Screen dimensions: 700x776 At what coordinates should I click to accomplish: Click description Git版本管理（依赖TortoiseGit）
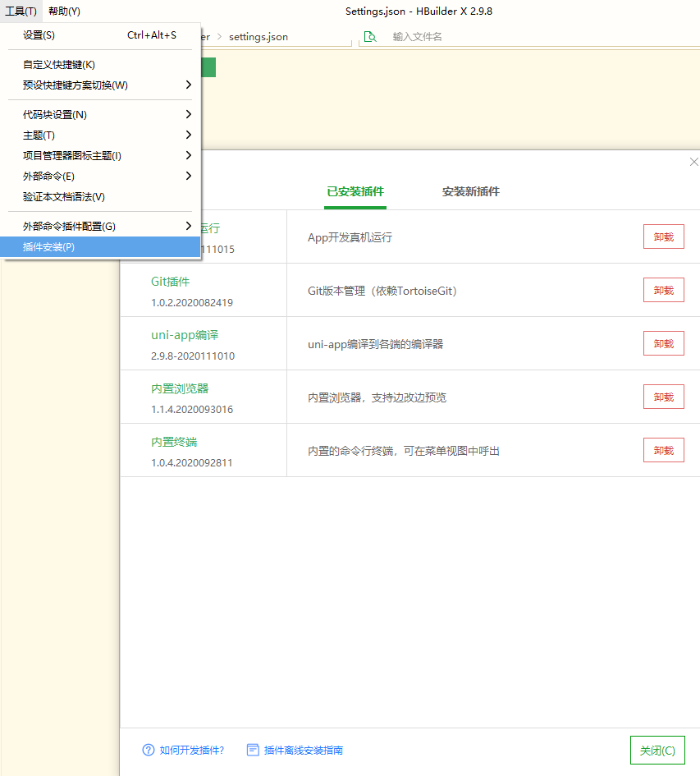[x=382, y=291]
